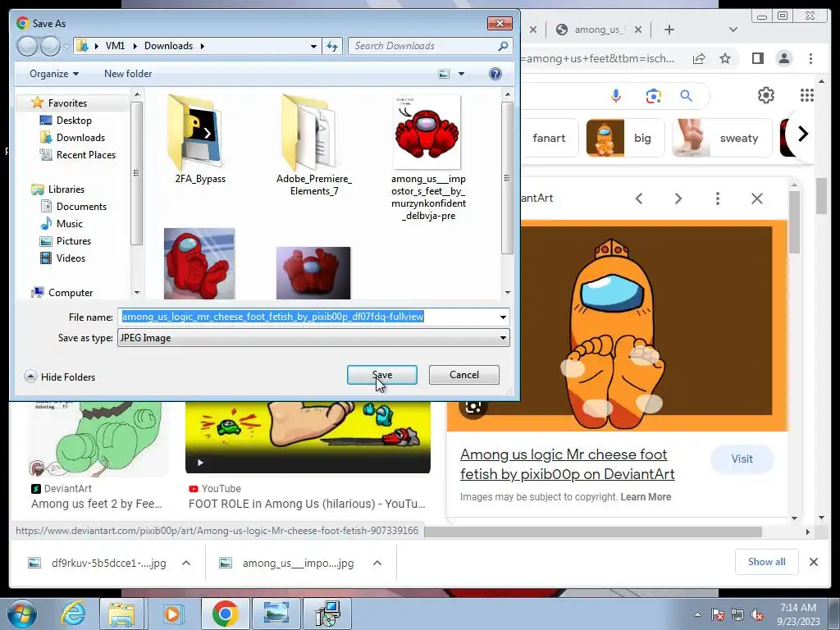Select Favorites in navigation pane
This screenshot has height=630, width=840.
tap(67, 103)
